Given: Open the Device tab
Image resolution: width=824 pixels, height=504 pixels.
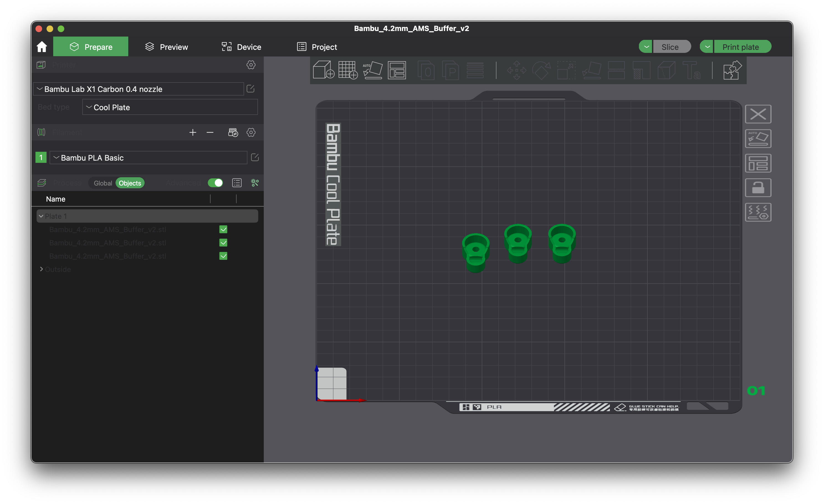Looking at the screenshot, I should [241, 47].
